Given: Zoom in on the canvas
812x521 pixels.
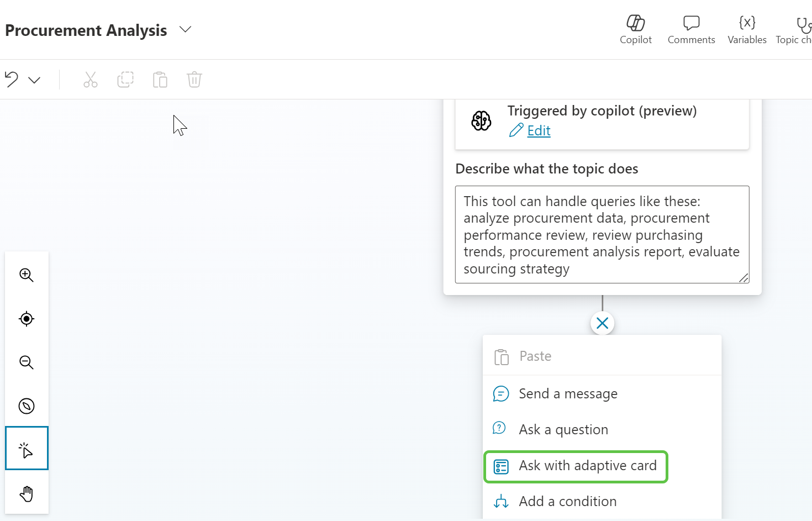Looking at the screenshot, I should [27, 275].
